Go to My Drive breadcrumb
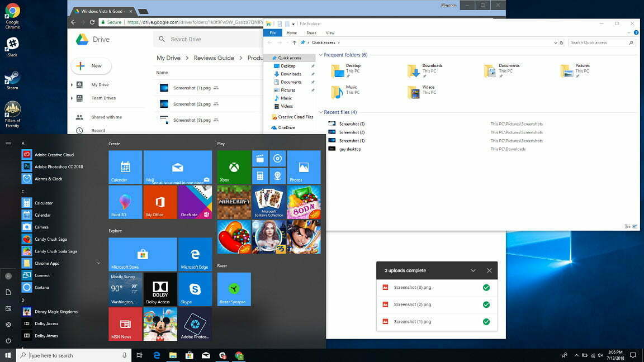 tap(168, 58)
